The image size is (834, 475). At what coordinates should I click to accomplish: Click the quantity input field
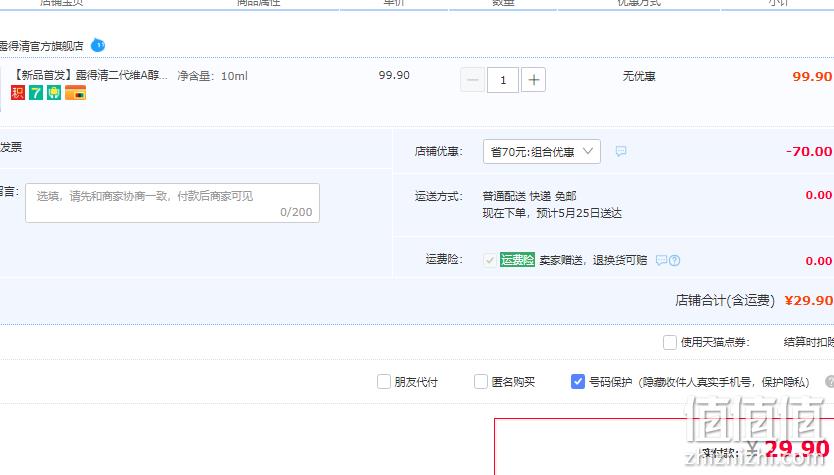(x=503, y=80)
